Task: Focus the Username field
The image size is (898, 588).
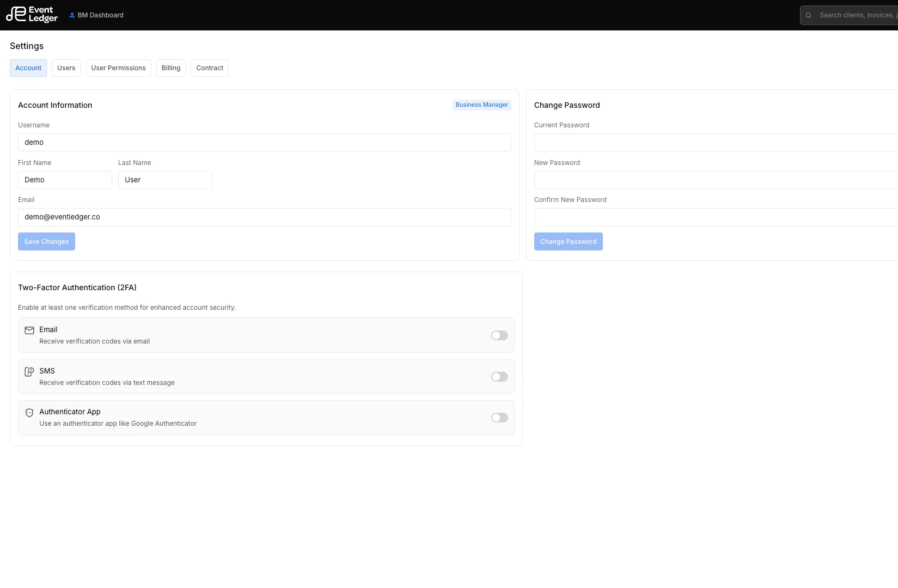Action: point(265,143)
